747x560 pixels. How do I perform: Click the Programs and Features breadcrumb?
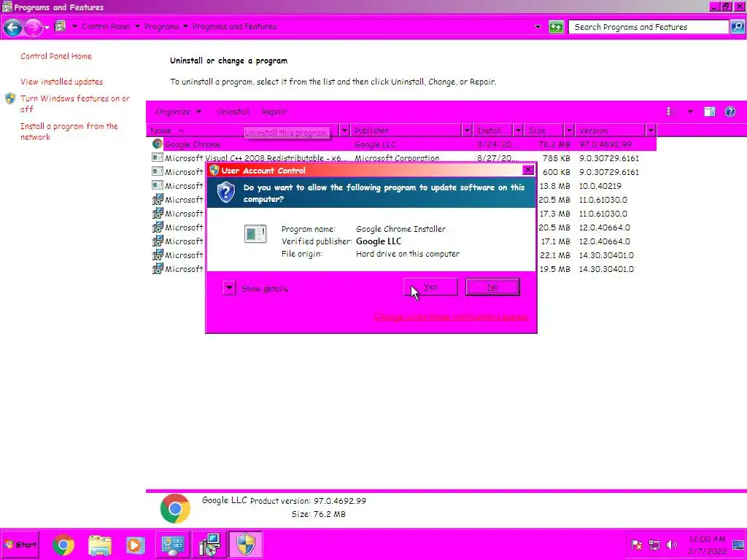click(x=234, y=27)
